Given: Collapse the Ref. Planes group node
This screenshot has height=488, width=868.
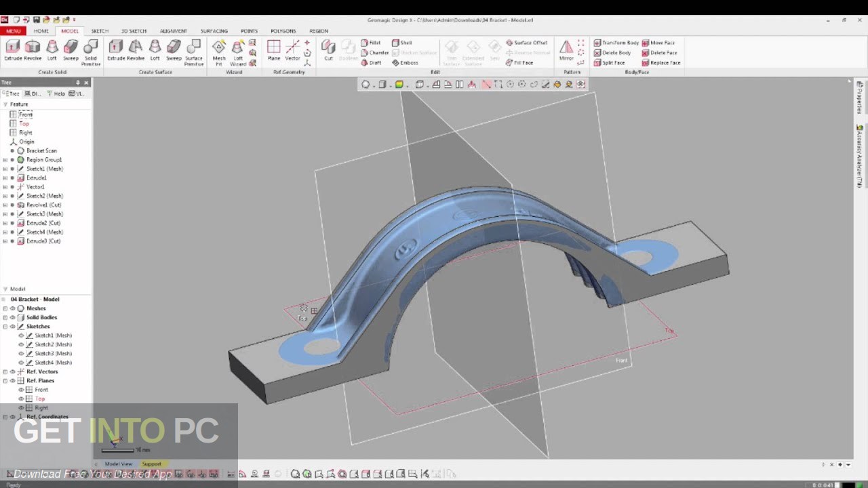Looking at the screenshot, I should (x=5, y=381).
